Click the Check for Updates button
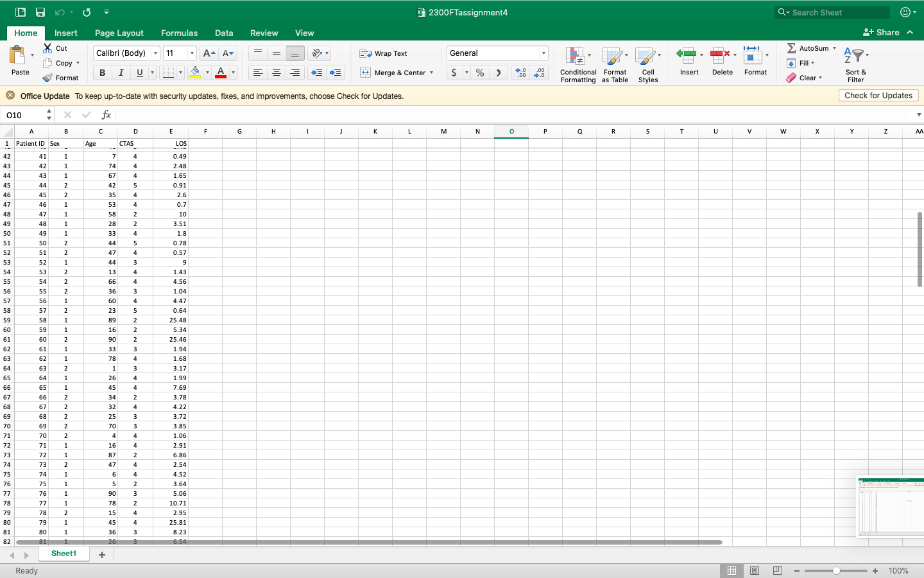Screen dimensions: 924x578 click(x=878, y=96)
